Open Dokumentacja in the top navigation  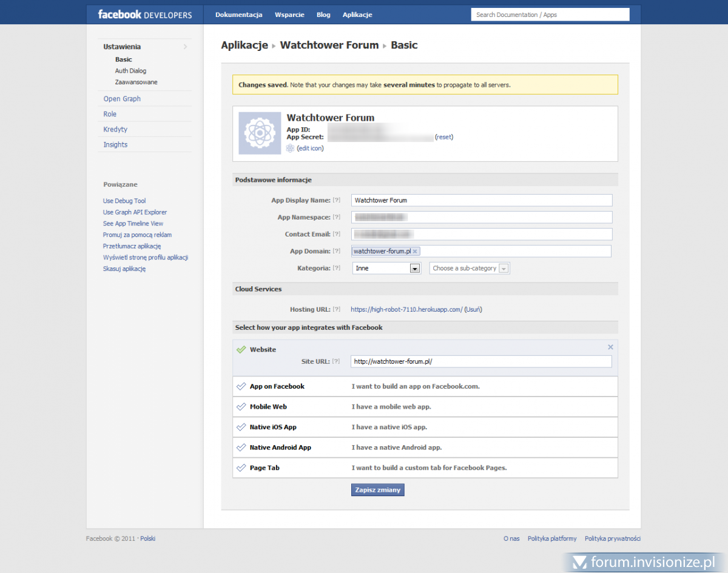click(238, 15)
